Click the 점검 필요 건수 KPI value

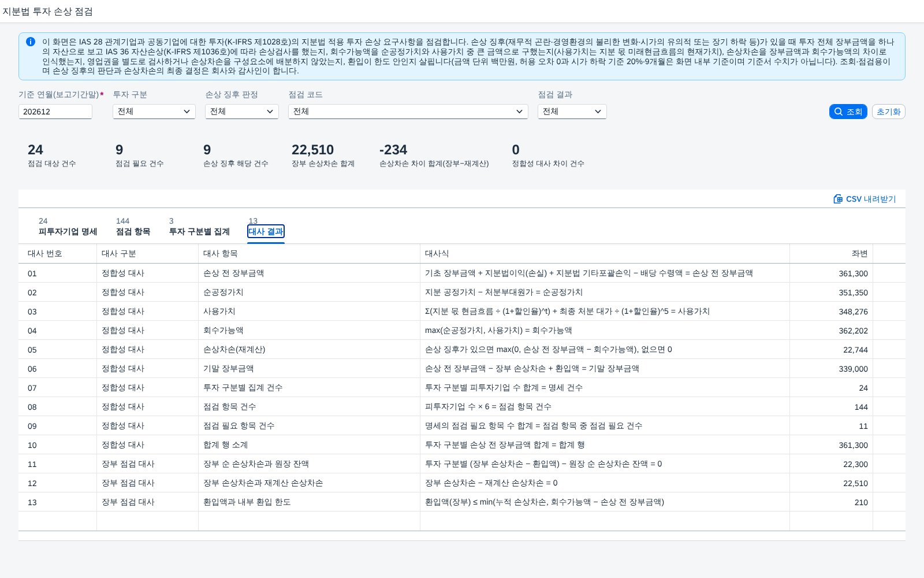tap(120, 150)
